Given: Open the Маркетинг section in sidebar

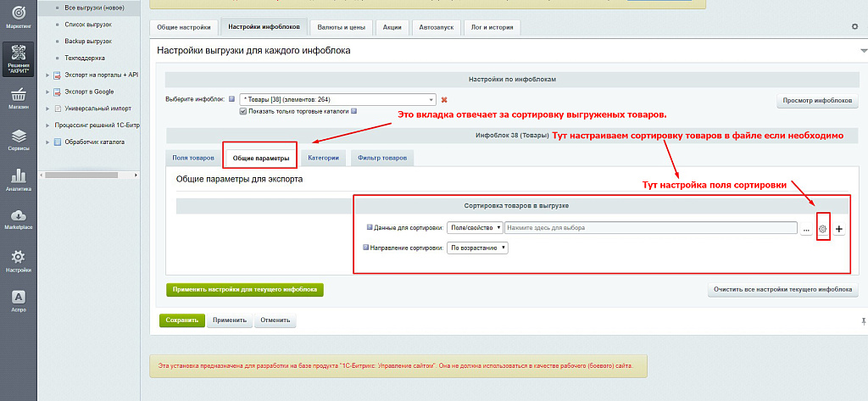Looking at the screenshot, I should pyautogui.click(x=18, y=17).
